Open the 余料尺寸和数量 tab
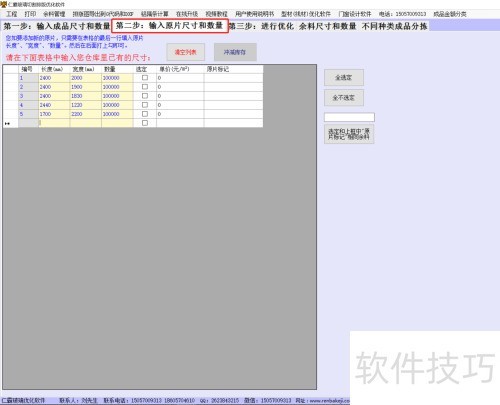This screenshot has width=500, height=405. click(327, 26)
